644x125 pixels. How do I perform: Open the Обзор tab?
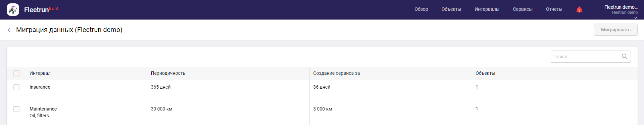[421, 9]
